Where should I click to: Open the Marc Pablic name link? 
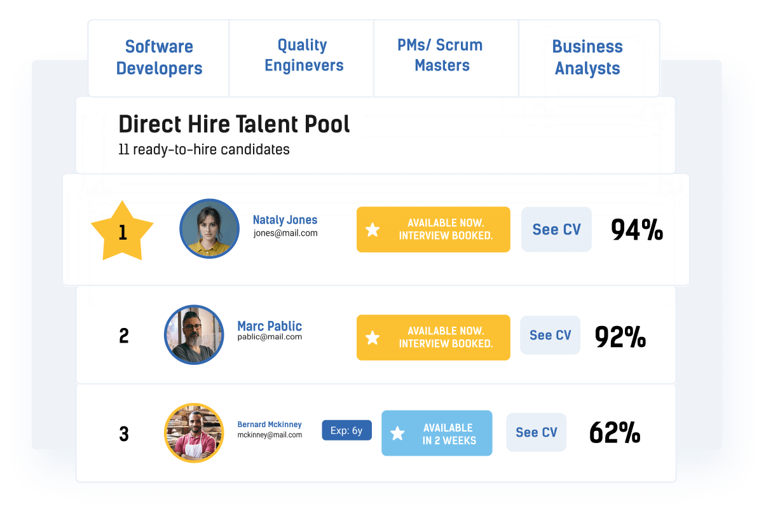tap(270, 326)
